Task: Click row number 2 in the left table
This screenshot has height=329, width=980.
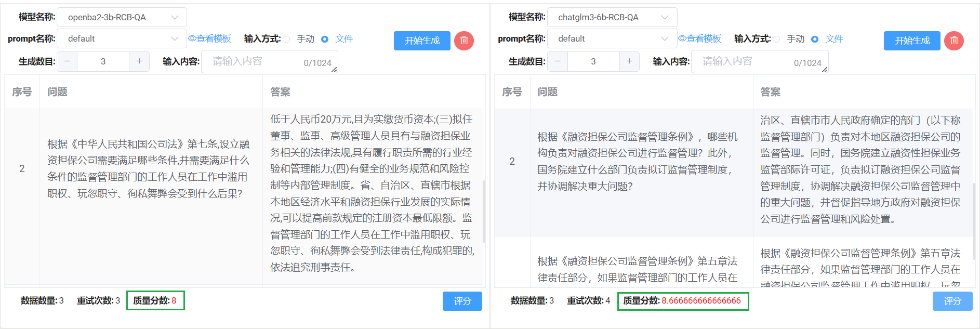Action: 22,169
